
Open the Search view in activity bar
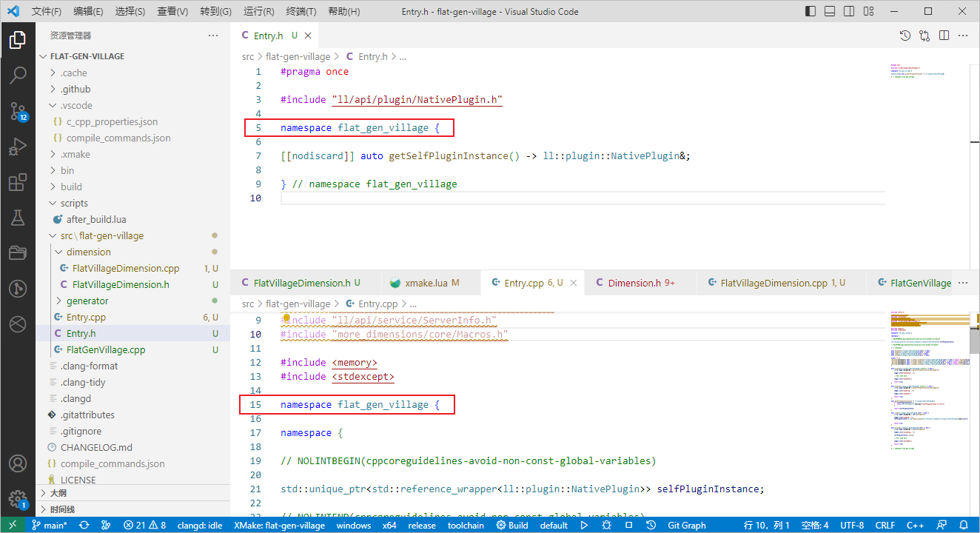coord(18,76)
